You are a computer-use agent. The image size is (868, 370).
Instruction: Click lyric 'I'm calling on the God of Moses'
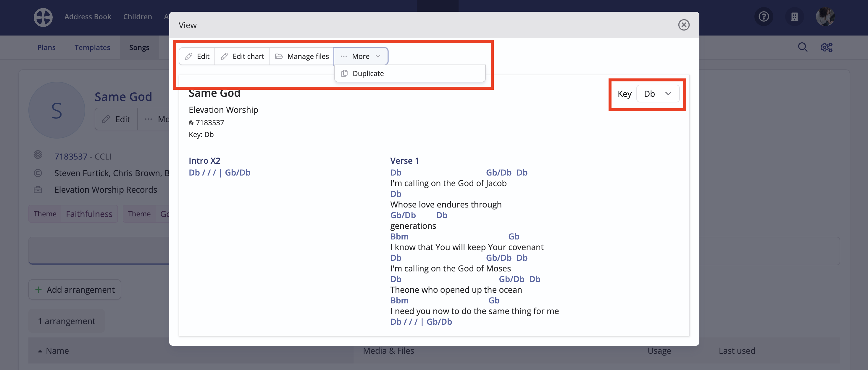[451, 268]
